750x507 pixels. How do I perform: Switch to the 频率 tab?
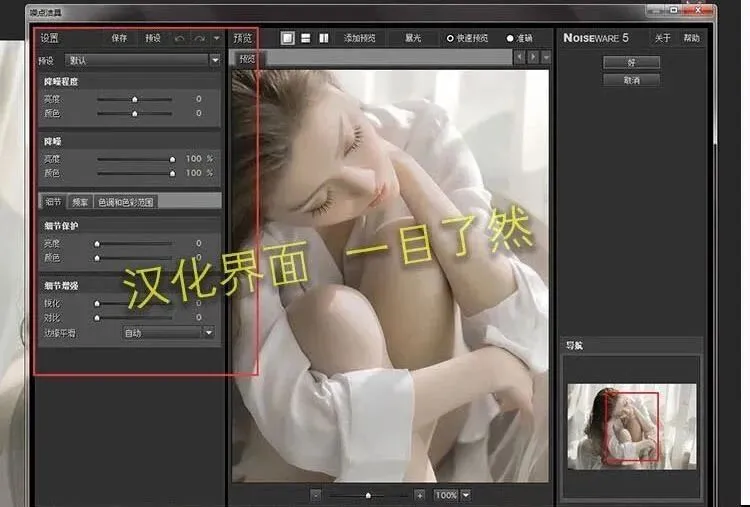(x=80, y=201)
